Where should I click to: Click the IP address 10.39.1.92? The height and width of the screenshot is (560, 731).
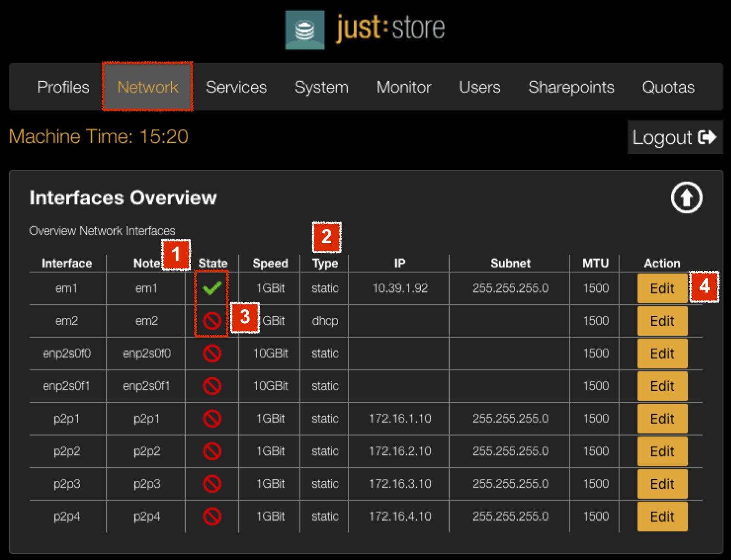click(x=400, y=288)
